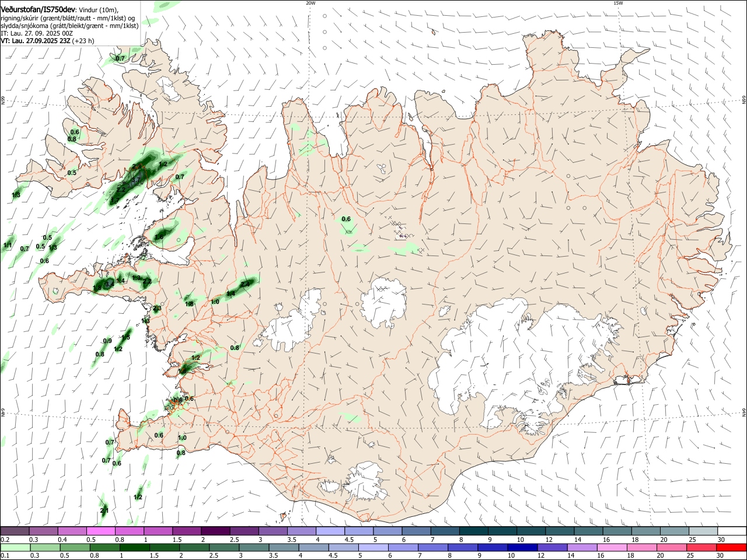Click the royal blue 8–9 swatch in lower legend
The image size is (747, 560).
[x=464, y=547]
